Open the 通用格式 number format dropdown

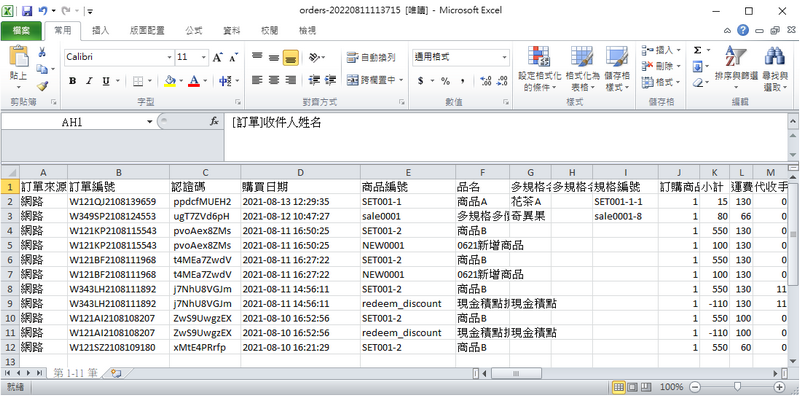[x=505, y=57]
